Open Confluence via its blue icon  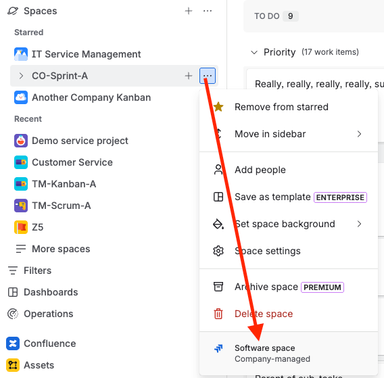click(x=13, y=344)
